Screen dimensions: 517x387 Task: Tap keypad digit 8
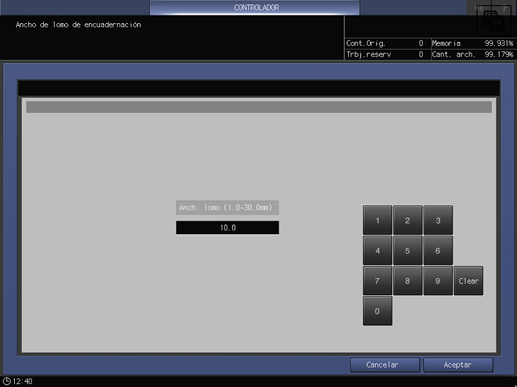tap(407, 281)
